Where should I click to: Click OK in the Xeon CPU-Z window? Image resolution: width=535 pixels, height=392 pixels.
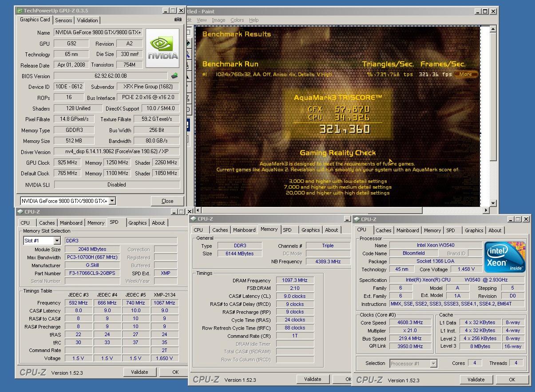point(512,380)
